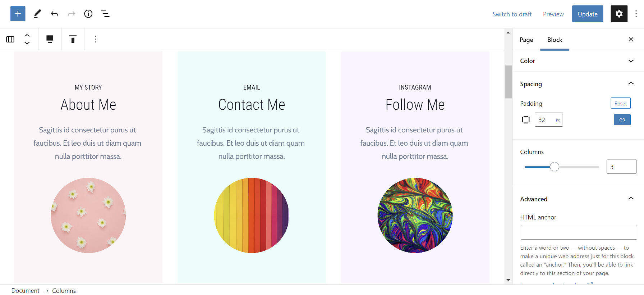The width and height of the screenshot is (644, 295).
Task: Click the Switch to draft link
Action: point(512,14)
